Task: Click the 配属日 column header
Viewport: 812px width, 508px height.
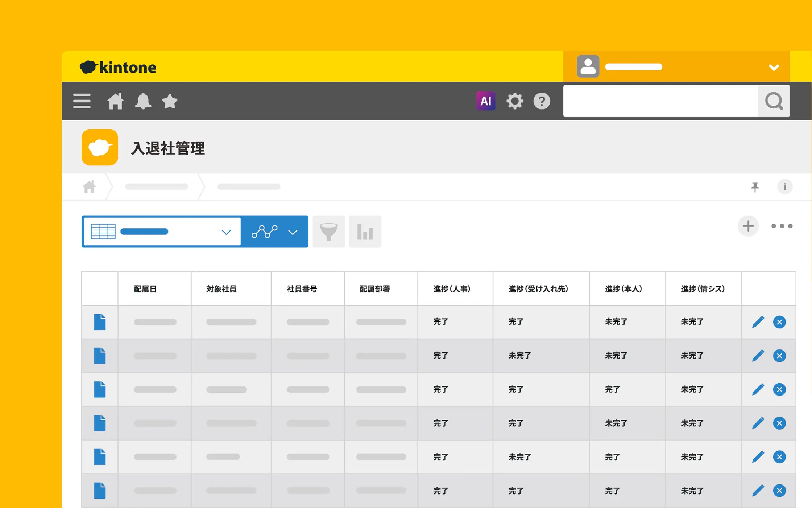Action: [145, 289]
